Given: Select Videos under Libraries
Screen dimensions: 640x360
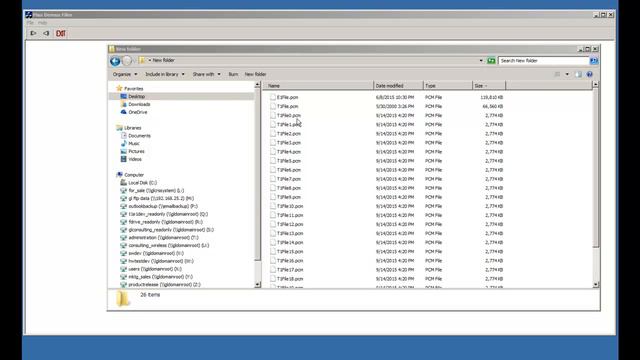Looking at the screenshot, I should coord(135,159).
